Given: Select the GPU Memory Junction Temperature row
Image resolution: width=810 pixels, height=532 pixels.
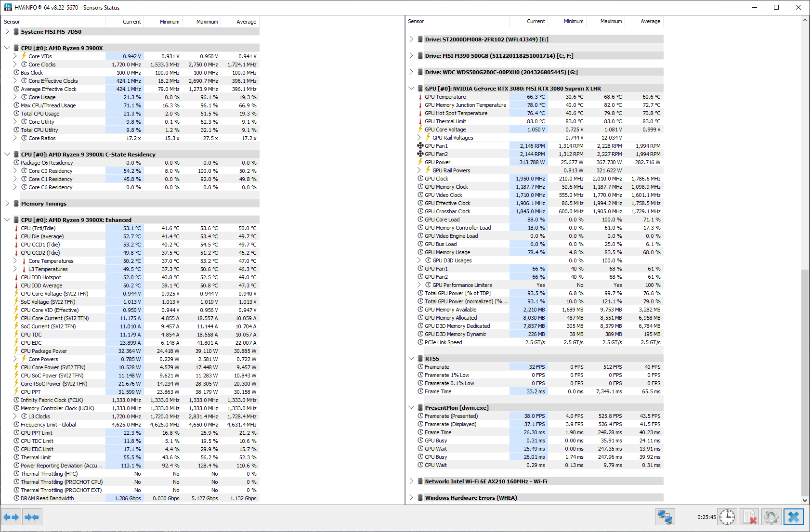Looking at the screenshot, I should point(540,105).
